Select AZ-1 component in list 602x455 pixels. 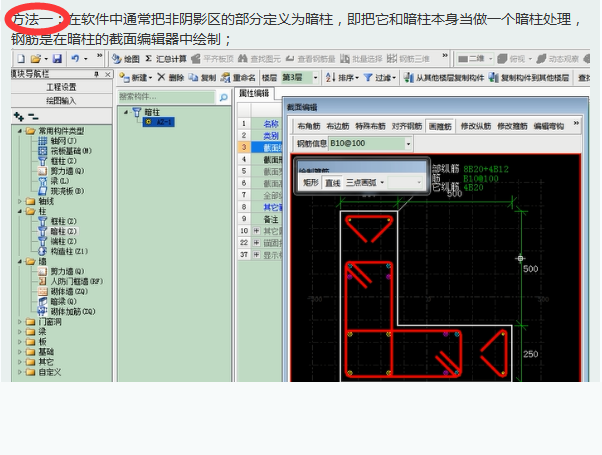point(159,122)
